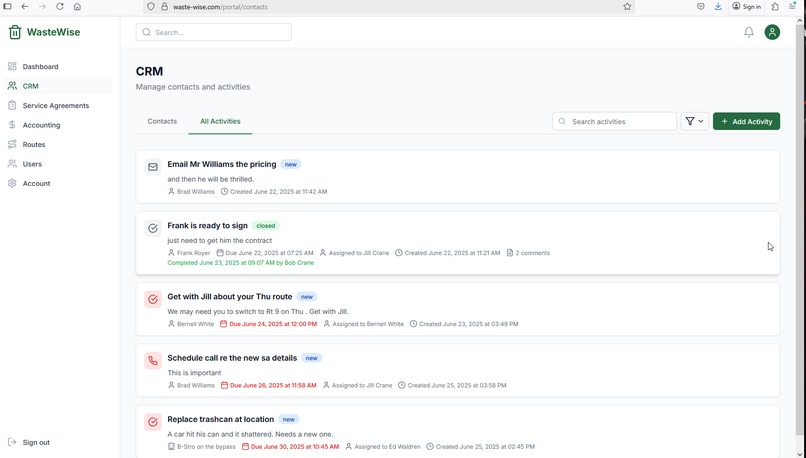The height and width of the screenshot is (458, 806).
Task: Open Schedule call re the new sa details
Action: tap(232, 358)
